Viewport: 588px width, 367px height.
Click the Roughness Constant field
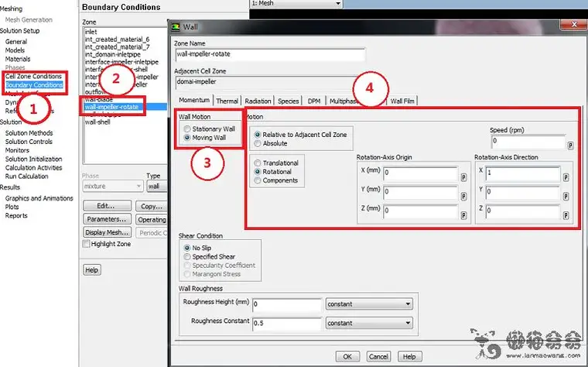pyautogui.click(x=287, y=323)
